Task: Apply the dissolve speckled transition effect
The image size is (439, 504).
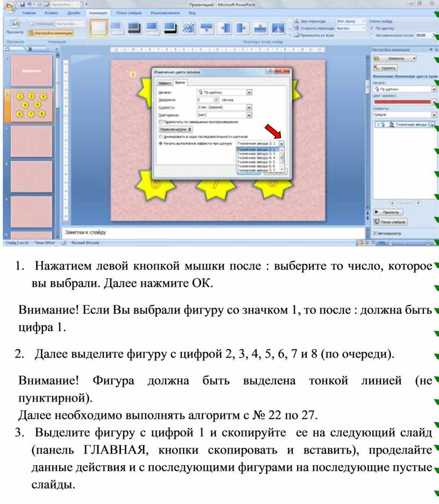Action: 189,29
